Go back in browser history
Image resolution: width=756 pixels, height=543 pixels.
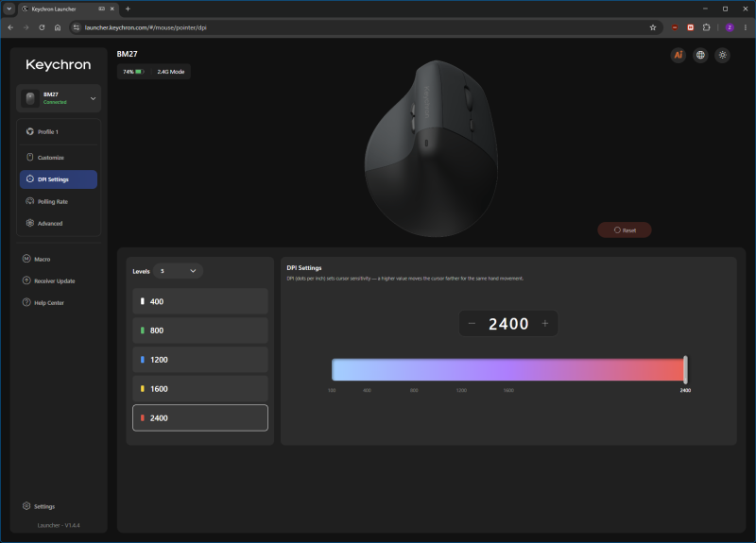pyautogui.click(x=10, y=27)
